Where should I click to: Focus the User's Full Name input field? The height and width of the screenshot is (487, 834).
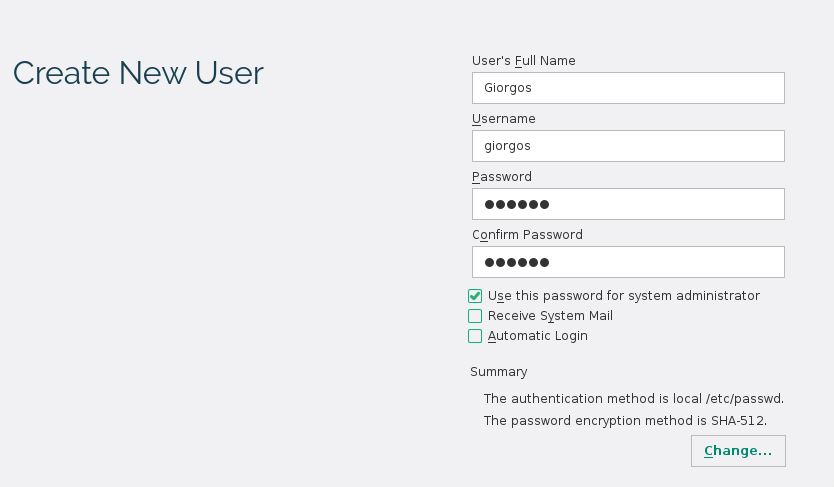628,88
